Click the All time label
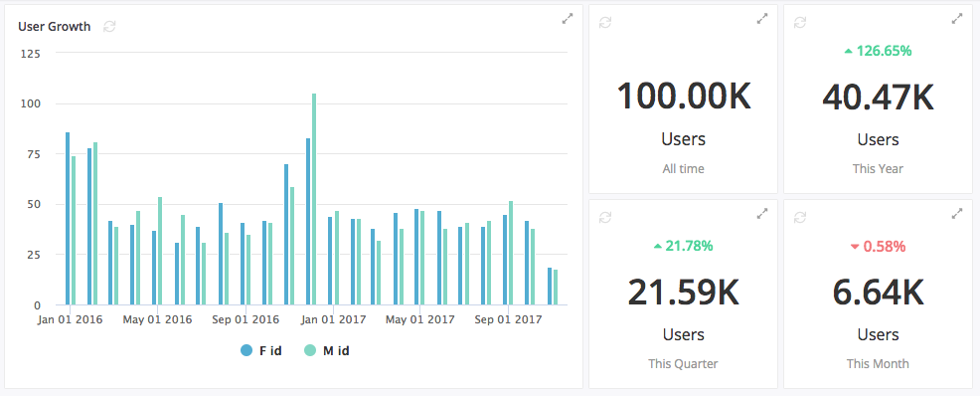980x396 pixels. (x=683, y=168)
